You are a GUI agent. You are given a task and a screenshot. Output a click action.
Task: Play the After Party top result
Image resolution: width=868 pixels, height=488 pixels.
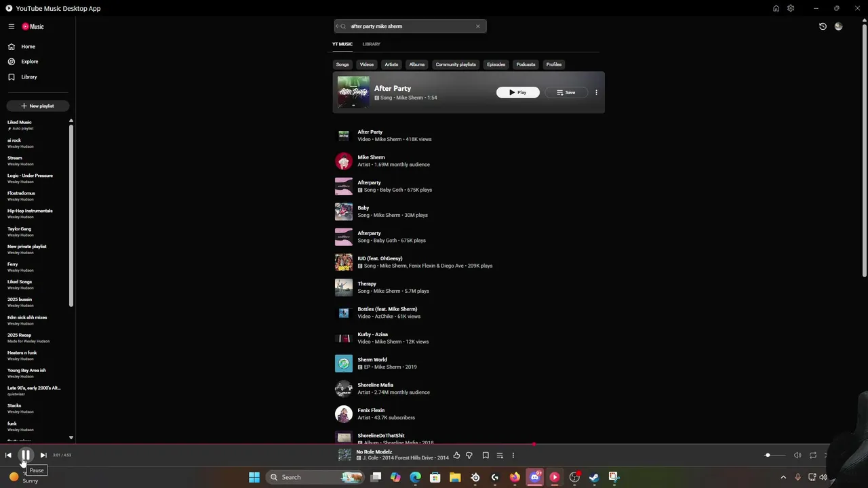(518, 92)
